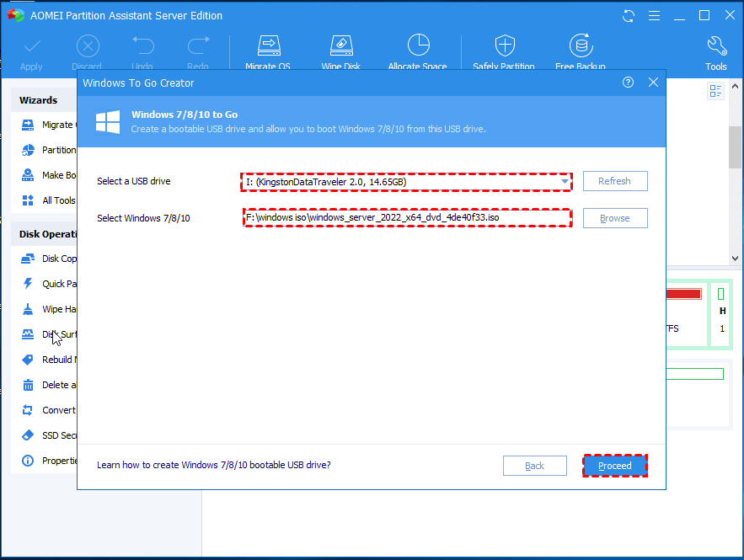
Task: Click the scrollbar down arrow in main window
Action: coord(735,259)
